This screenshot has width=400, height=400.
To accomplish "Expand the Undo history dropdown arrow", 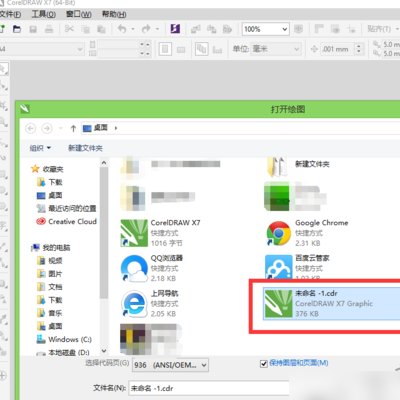I will tap(133, 29).
